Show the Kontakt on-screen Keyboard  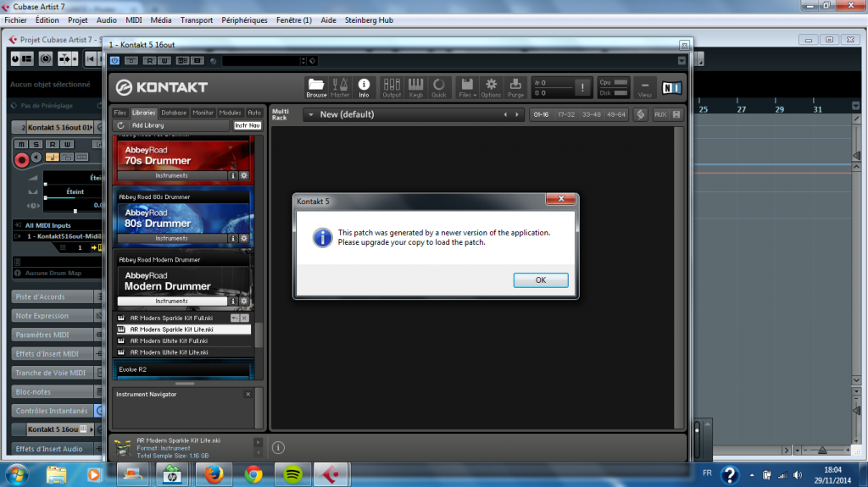(415, 87)
